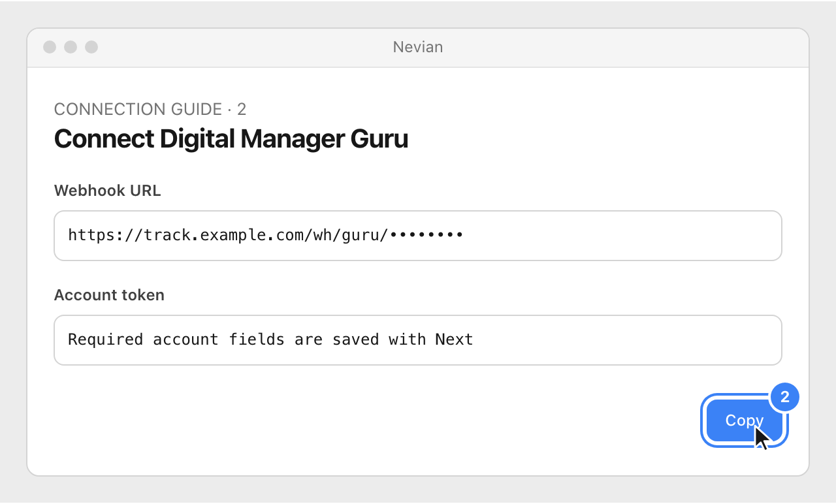The width and height of the screenshot is (836, 504).
Task: Click the Account token label
Action: tap(109, 295)
